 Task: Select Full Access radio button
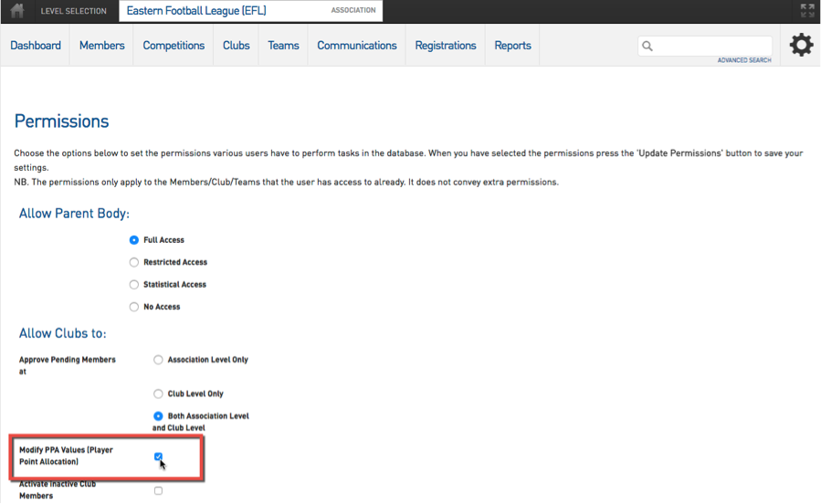point(134,240)
